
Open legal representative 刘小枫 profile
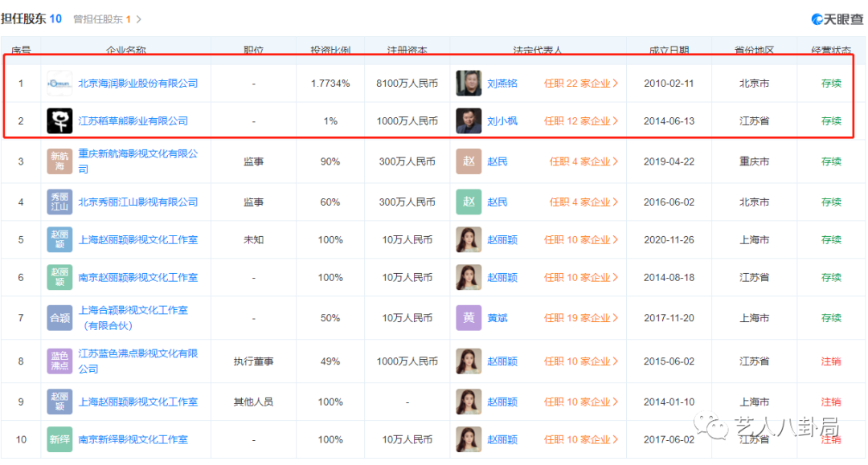click(x=502, y=121)
